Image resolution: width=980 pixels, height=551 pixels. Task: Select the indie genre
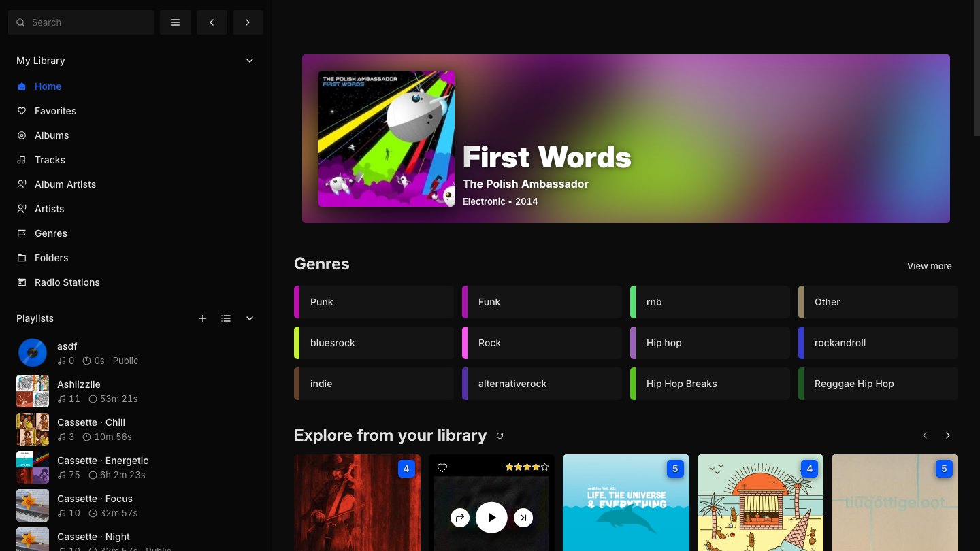point(374,384)
